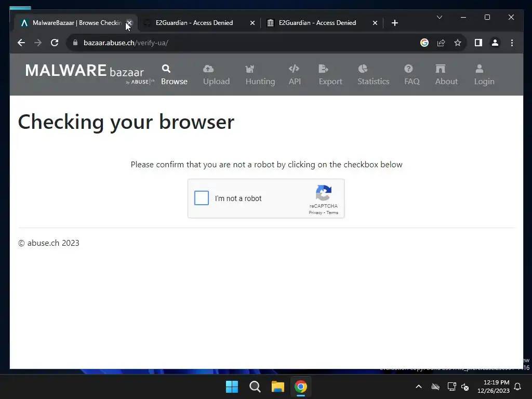Click the OneDrive cloud tray icon
The height and width of the screenshot is (399, 532).
435,387
